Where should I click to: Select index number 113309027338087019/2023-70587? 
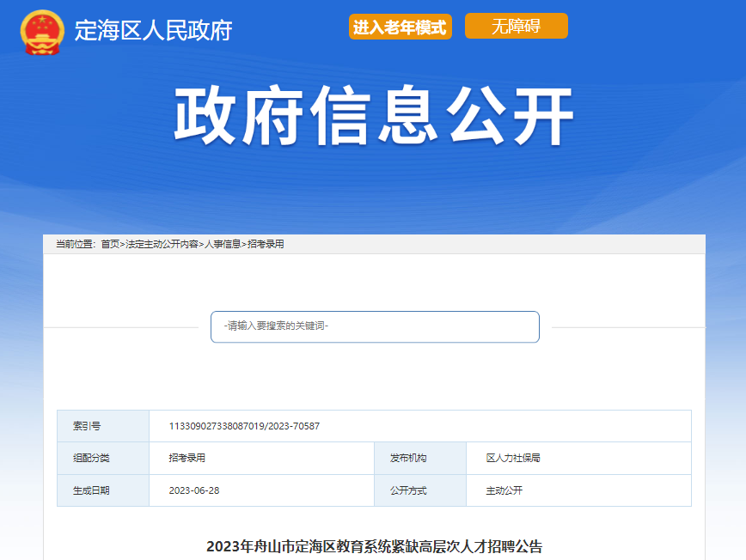click(244, 426)
